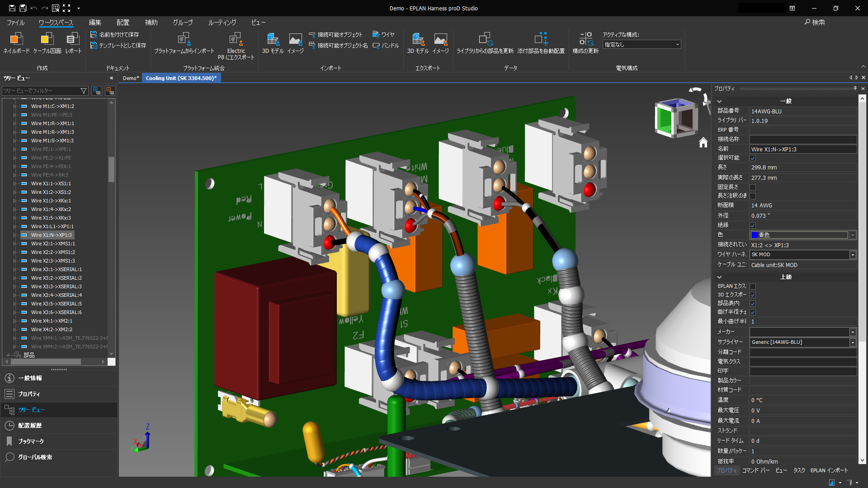Viewport: 868px width, 488px height.
Task: Open the ツリービューでフィルター filter icon
Action: (x=84, y=91)
